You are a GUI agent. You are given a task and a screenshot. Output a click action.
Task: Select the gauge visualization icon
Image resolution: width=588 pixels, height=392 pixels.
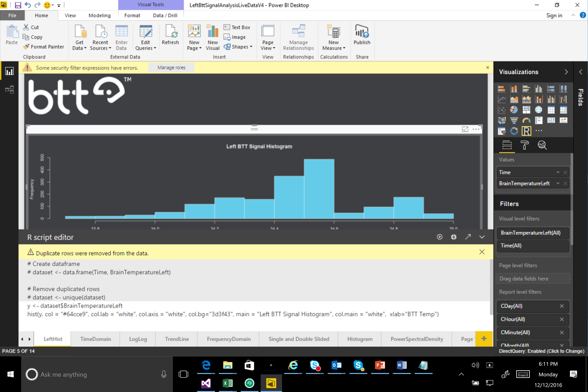point(526,120)
